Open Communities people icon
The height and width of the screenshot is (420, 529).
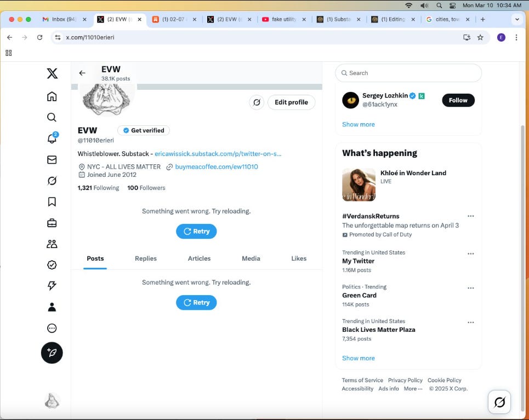tap(52, 244)
